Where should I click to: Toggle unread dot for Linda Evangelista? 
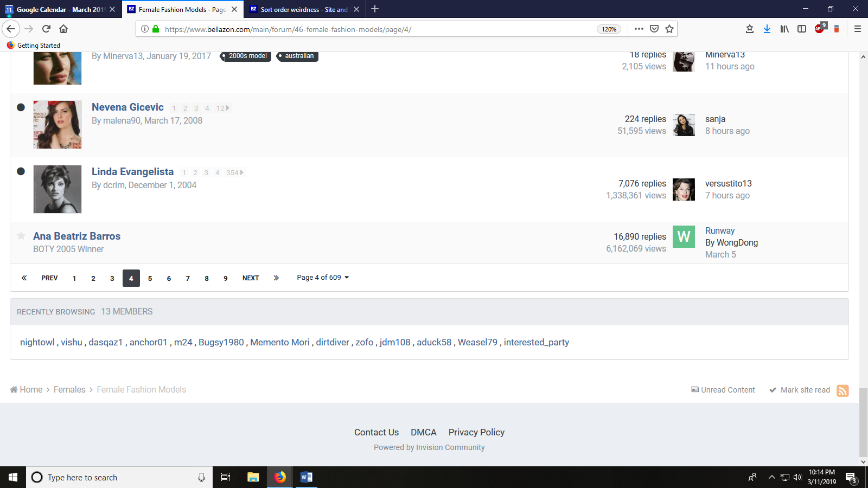tap(21, 171)
